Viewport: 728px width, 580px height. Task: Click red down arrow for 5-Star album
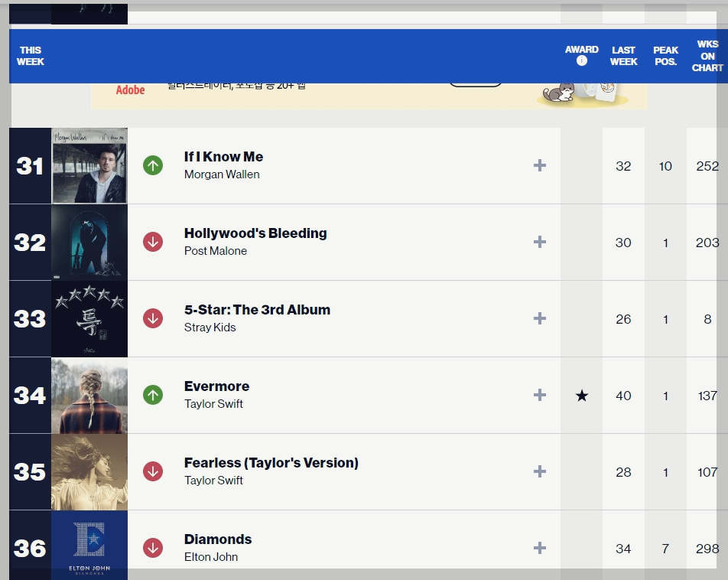coord(153,318)
